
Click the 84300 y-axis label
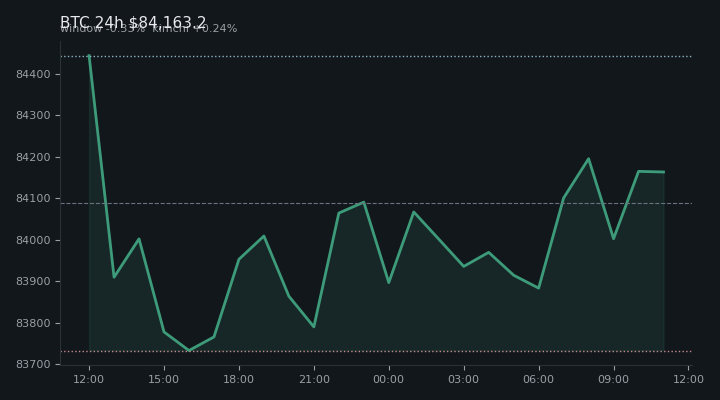coord(33,116)
